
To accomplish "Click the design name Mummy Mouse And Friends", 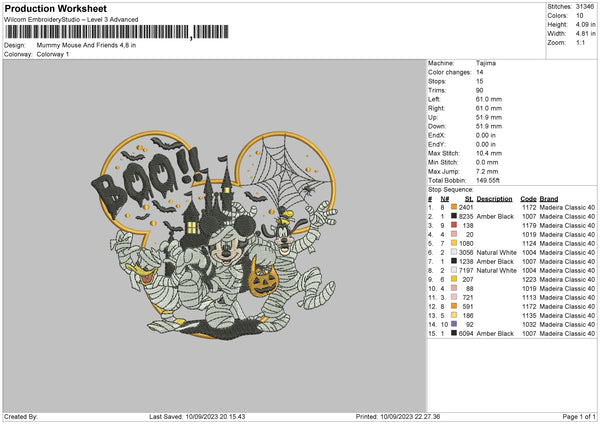I will pyautogui.click(x=86, y=45).
